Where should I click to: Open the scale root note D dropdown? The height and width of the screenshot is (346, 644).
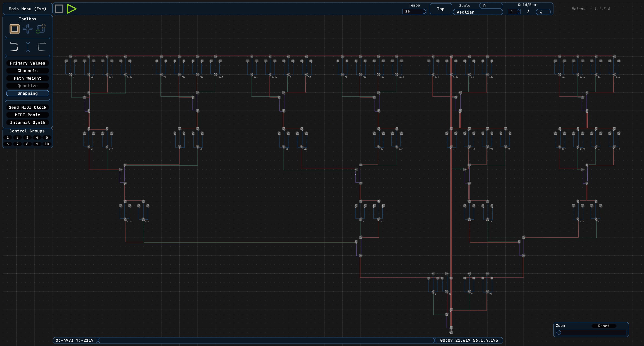pyautogui.click(x=491, y=6)
